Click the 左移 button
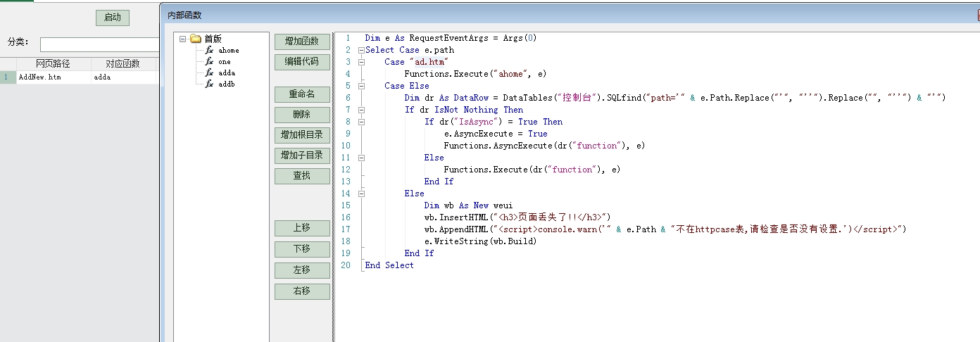This screenshot has height=342, width=980. (302, 270)
